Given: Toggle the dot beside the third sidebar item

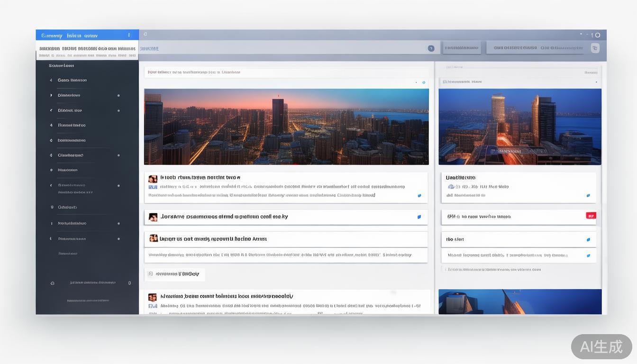Looking at the screenshot, I should pyautogui.click(x=118, y=110).
